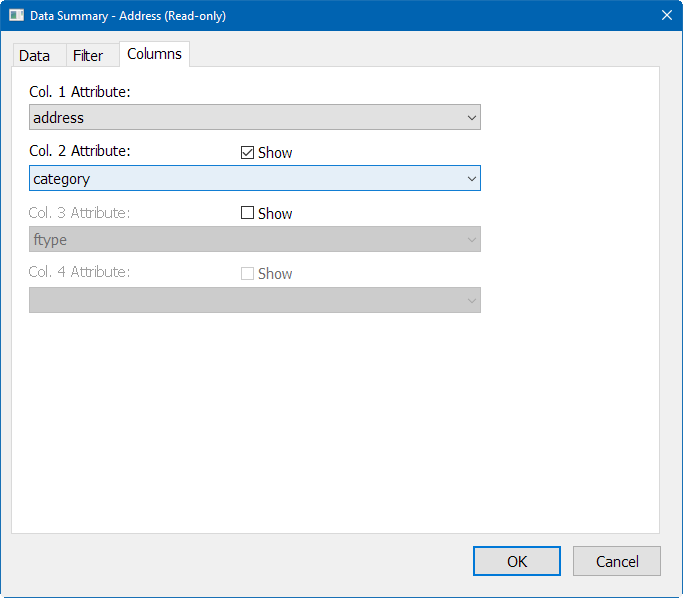Click the greyed Col. 3 Attribute label
This screenshot has height=598, width=683.
point(80,213)
